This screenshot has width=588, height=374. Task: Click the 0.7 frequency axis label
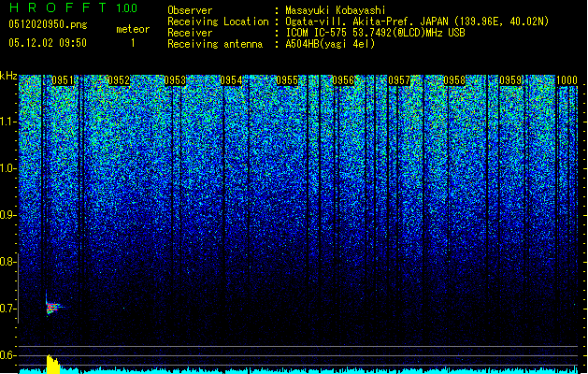coord(8,309)
